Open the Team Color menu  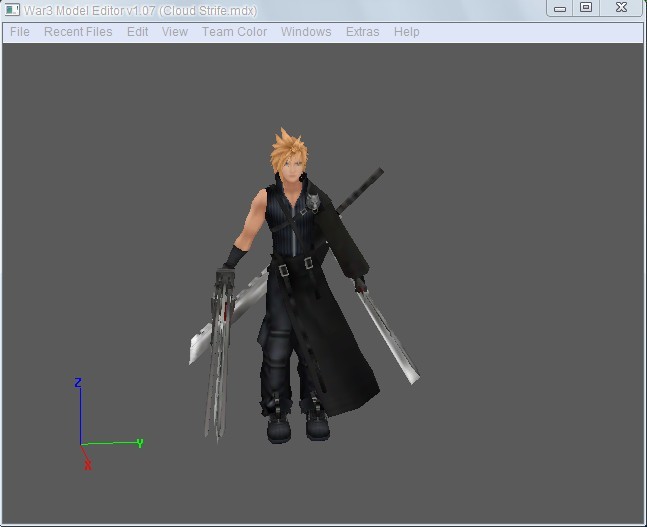coord(234,32)
